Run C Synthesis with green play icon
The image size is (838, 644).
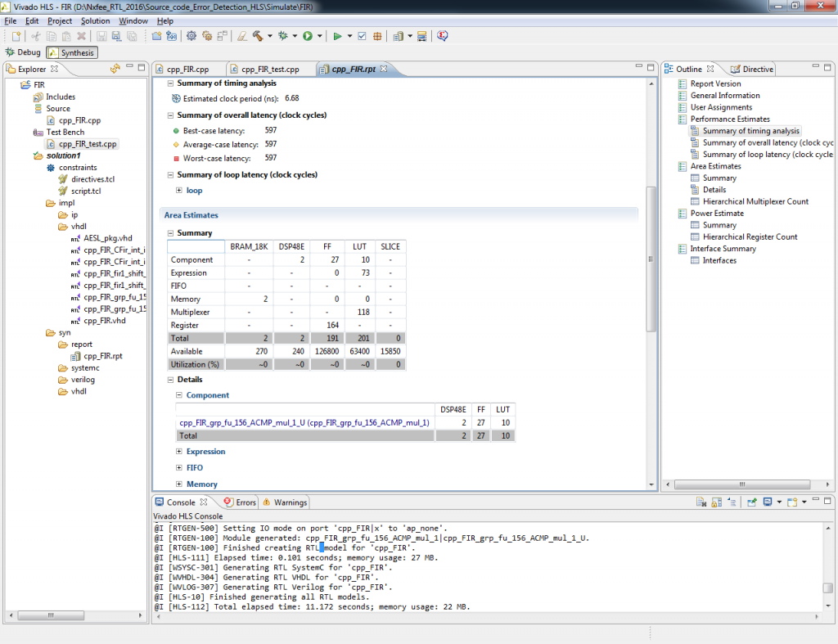337,36
